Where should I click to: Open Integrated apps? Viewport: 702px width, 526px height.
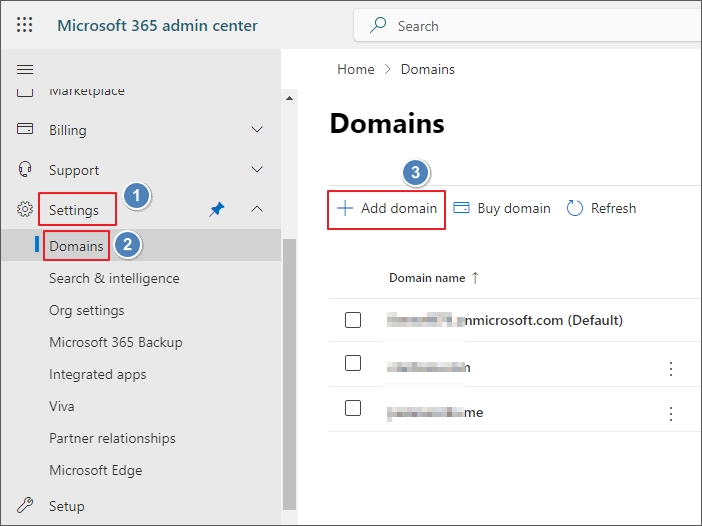pyautogui.click(x=98, y=374)
